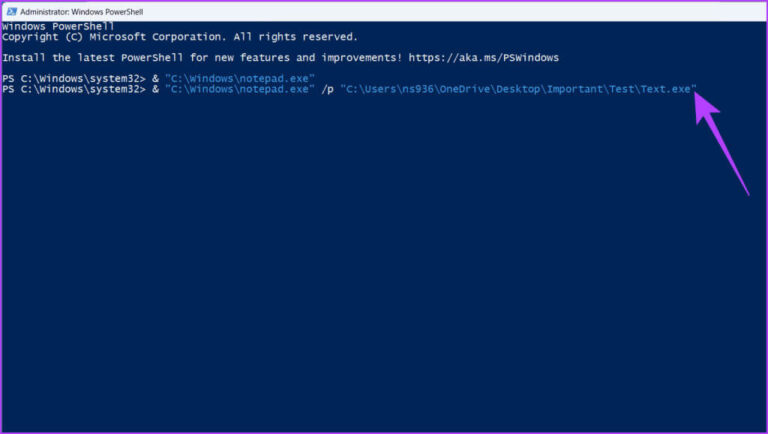Click "C:\Users\ns936" at the file path start
Image resolution: width=768 pixels, height=434 pixels.
point(388,89)
